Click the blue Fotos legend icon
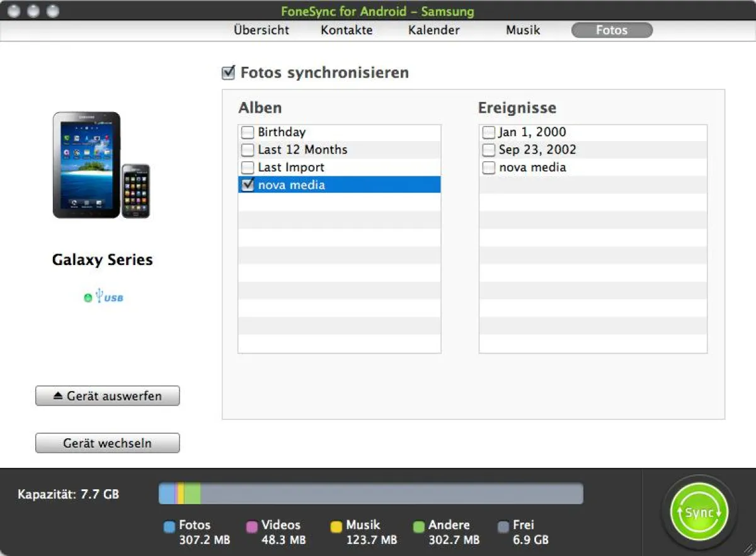This screenshot has height=556, width=756. (169, 525)
